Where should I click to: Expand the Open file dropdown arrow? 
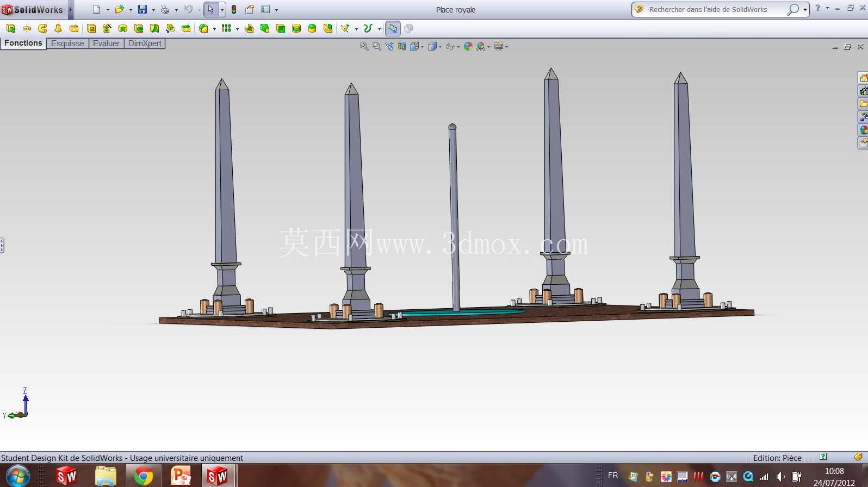pos(131,10)
